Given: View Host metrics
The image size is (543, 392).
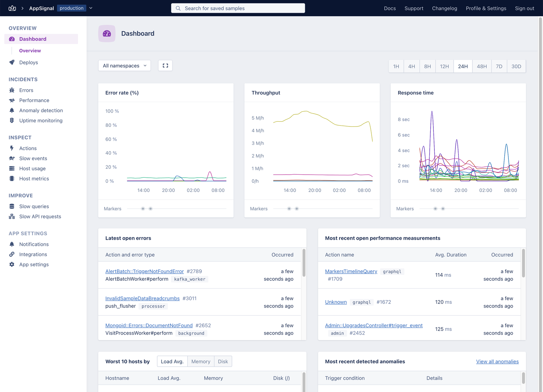Looking at the screenshot, I should pyautogui.click(x=34, y=178).
